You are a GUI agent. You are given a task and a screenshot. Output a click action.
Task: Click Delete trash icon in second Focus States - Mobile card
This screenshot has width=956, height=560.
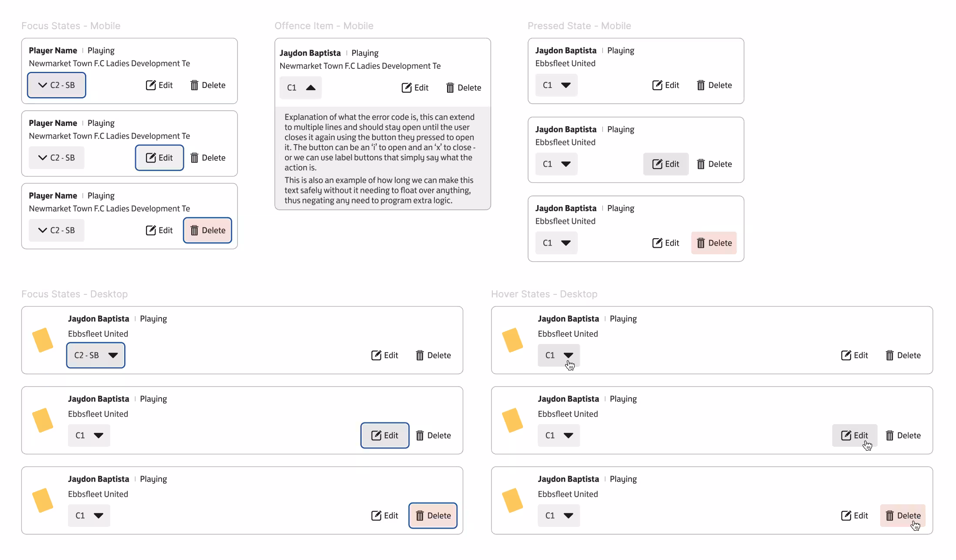194,158
